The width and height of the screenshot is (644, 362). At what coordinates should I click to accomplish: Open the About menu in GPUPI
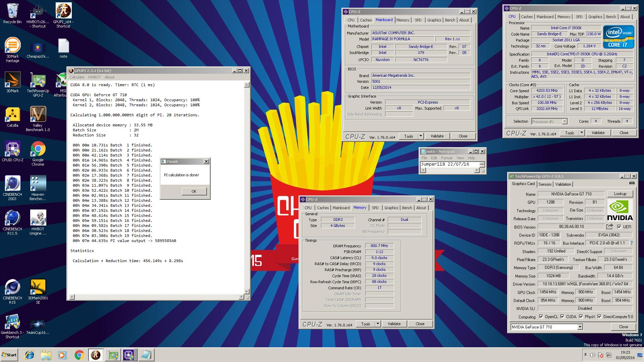pos(109,77)
